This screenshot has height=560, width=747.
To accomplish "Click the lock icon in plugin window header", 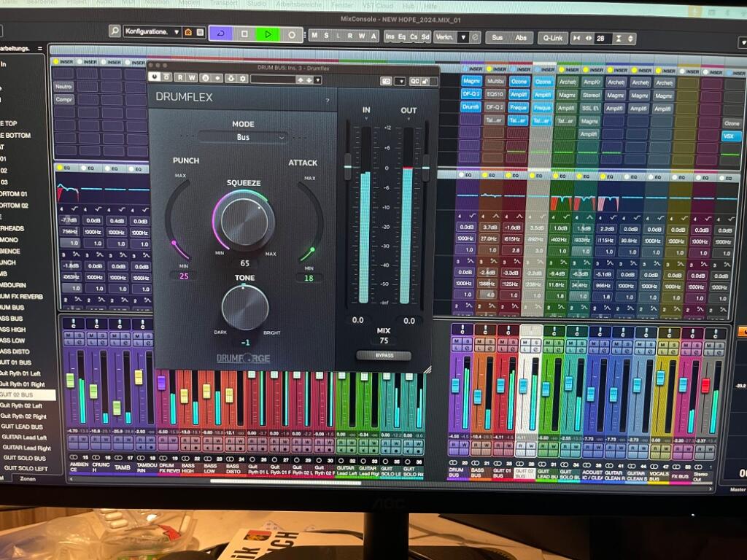I will click(x=425, y=82).
